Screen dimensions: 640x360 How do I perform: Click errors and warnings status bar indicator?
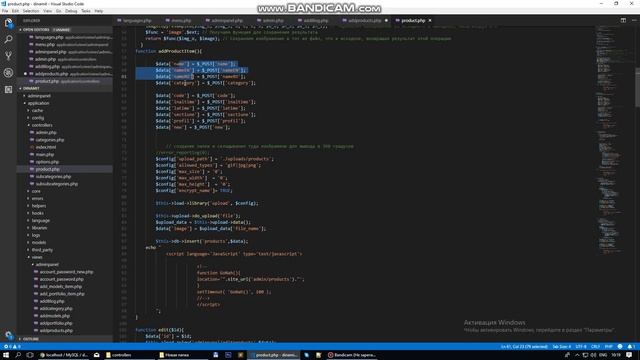12,347
